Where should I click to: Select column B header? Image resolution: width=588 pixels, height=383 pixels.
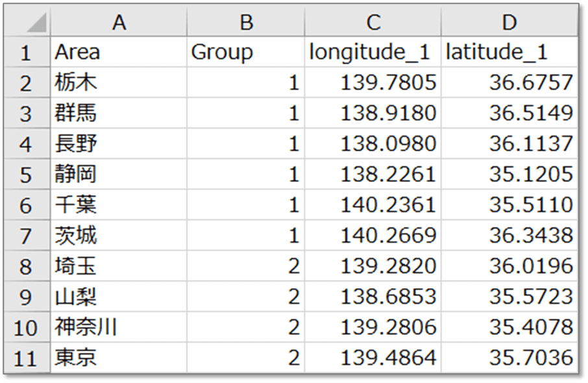(245, 23)
